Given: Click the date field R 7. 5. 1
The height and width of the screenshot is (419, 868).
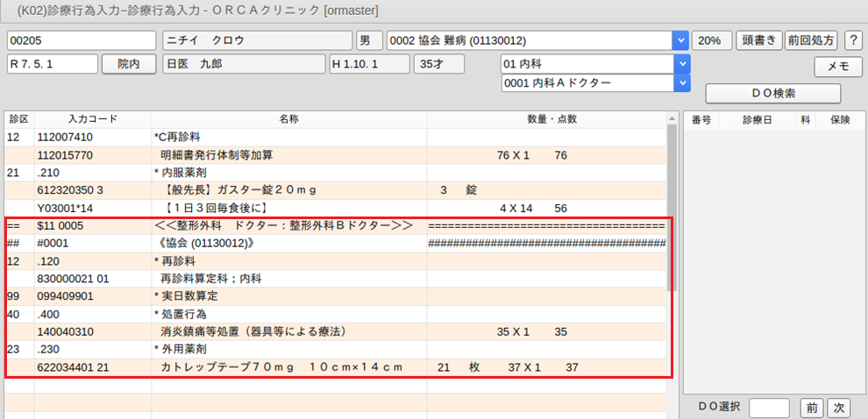Looking at the screenshot, I should coord(52,64).
